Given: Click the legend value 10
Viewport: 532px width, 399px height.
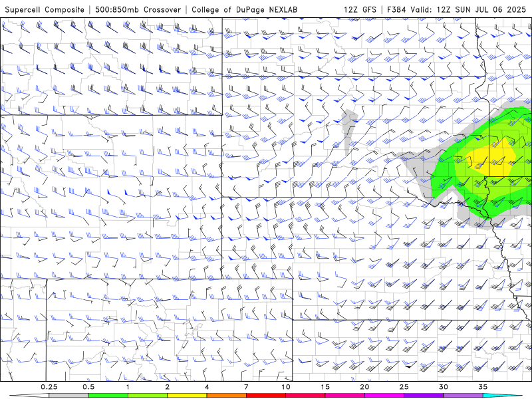Looking at the screenshot, I should (x=286, y=387).
